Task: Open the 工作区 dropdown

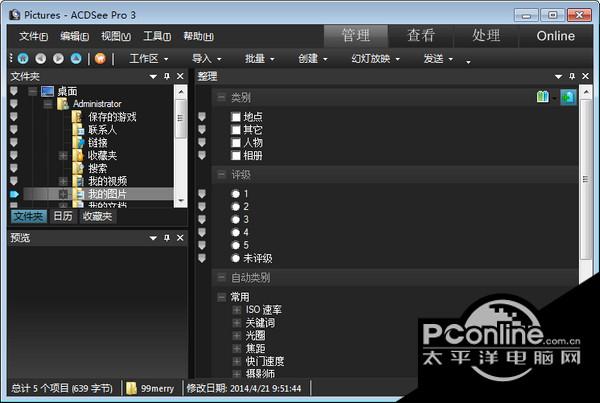Action: (x=149, y=59)
